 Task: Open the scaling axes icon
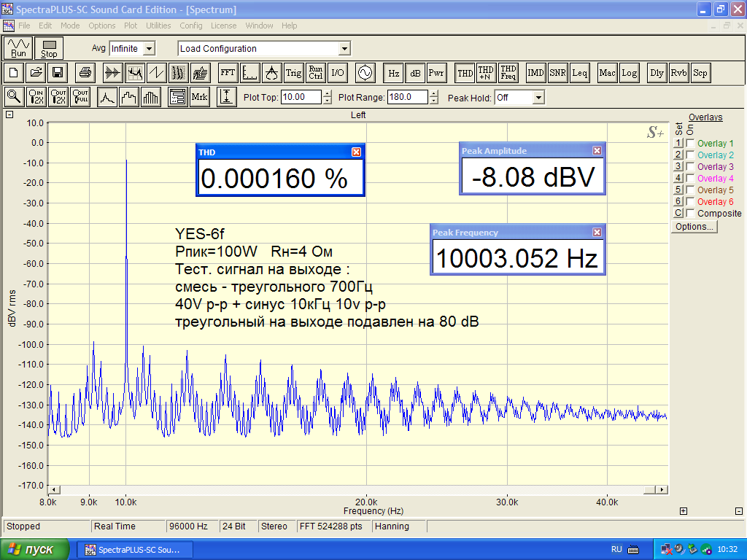[x=249, y=73]
